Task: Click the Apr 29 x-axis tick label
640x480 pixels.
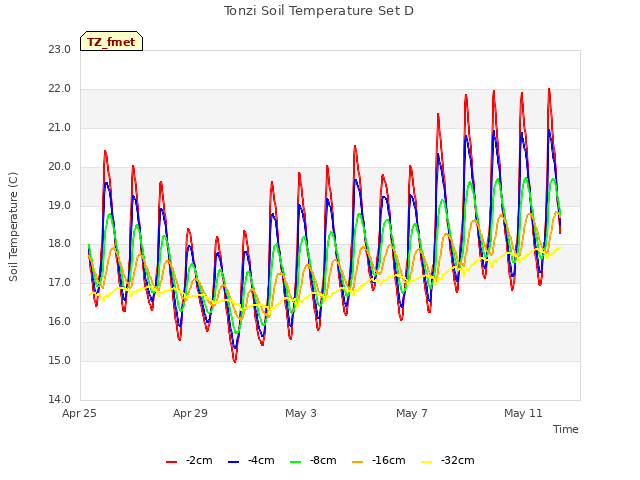Action: (190, 413)
